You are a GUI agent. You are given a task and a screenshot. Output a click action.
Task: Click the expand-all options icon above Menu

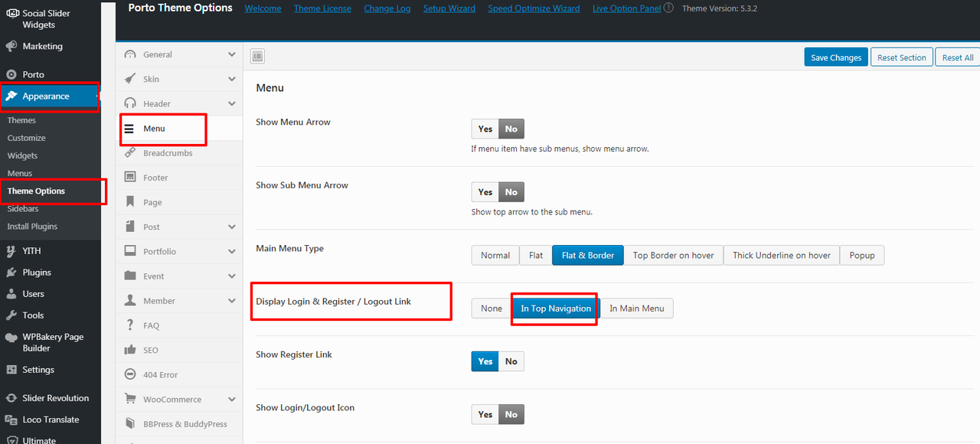[x=257, y=56]
